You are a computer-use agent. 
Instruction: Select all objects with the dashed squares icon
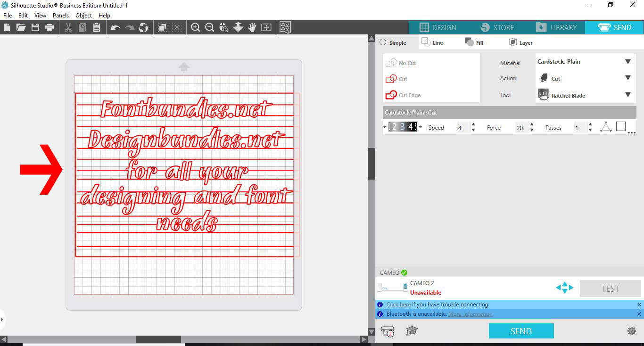[x=163, y=27]
